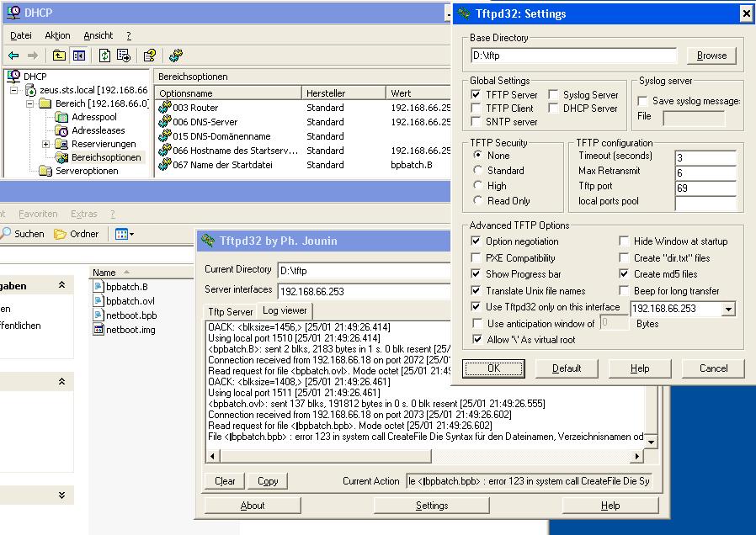Click the Default button in Settings
Image resolution: width=756 pixels, height=535 pixels.
pyautogui.click(x=567, y=368)
